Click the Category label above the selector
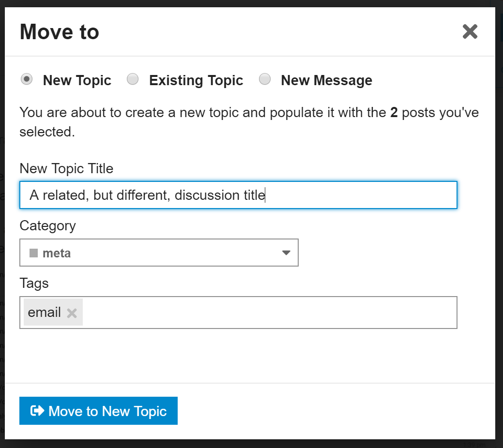This screenshot has height=448, width=503. 47,226
